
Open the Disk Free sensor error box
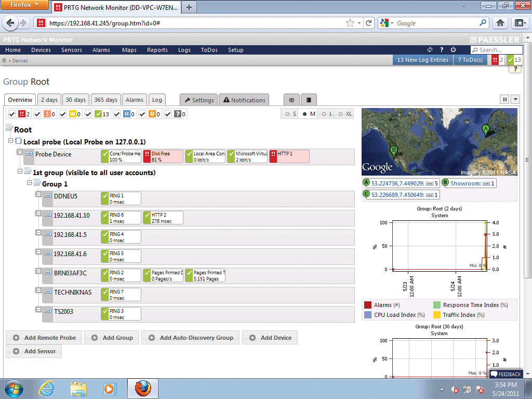(163, 156)
